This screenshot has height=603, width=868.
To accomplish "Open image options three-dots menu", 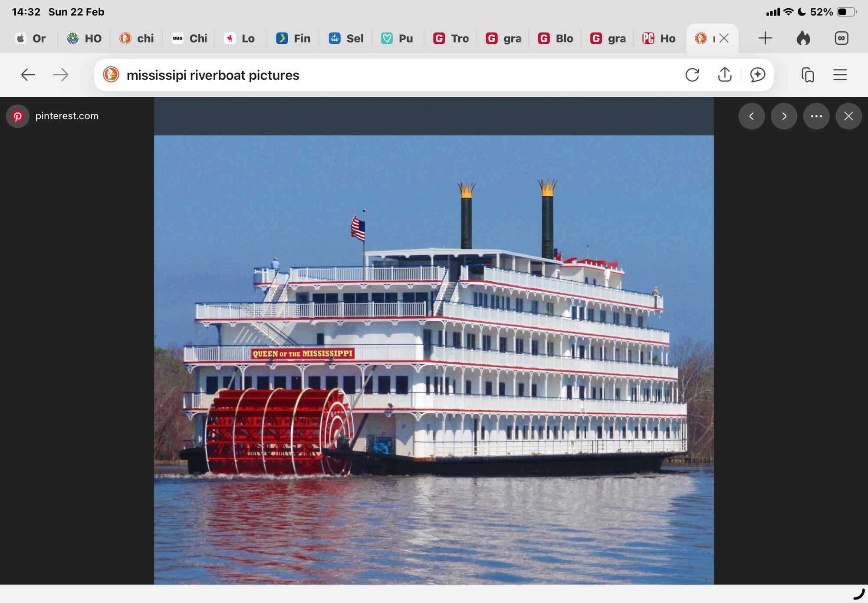I will 816,116.
